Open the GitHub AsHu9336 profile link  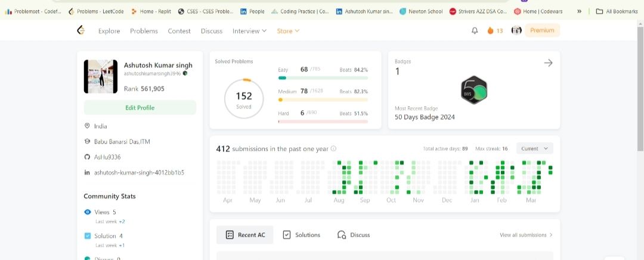[107, 157]
